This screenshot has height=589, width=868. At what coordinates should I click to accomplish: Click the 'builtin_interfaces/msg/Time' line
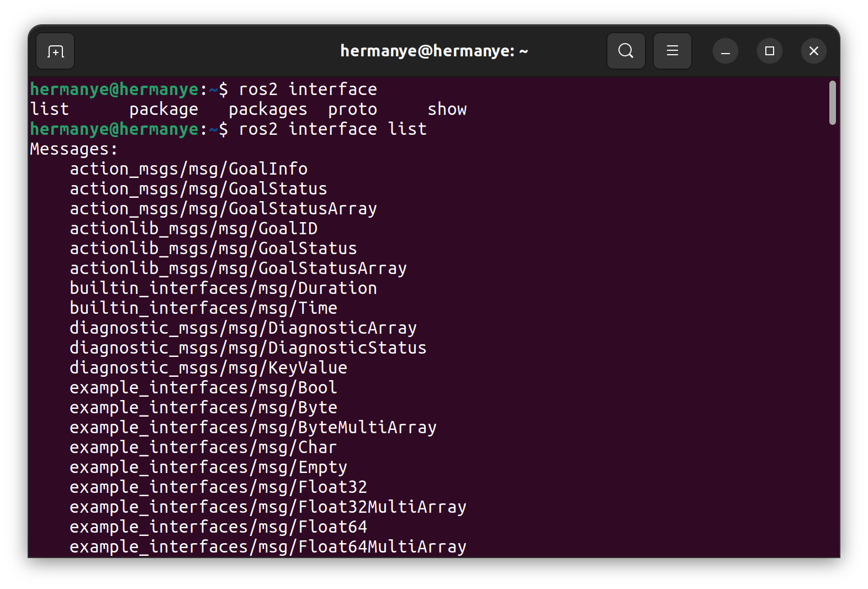204,308
